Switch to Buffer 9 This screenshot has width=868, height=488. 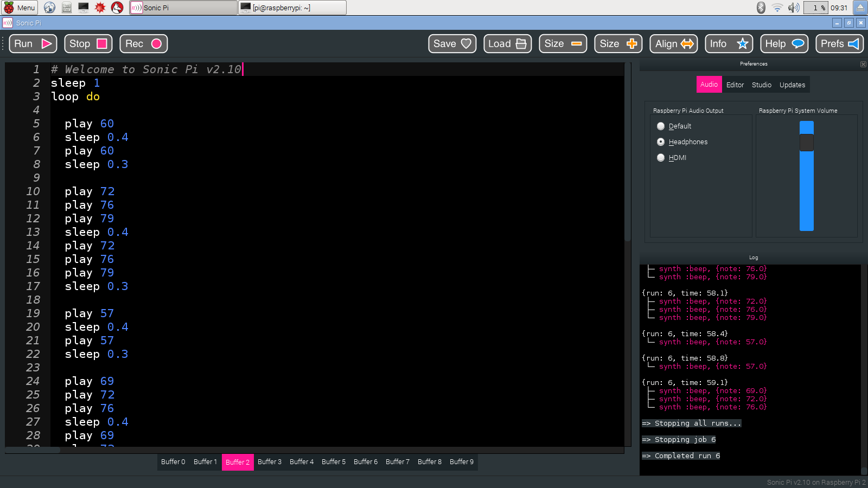(x=462, y=462)
